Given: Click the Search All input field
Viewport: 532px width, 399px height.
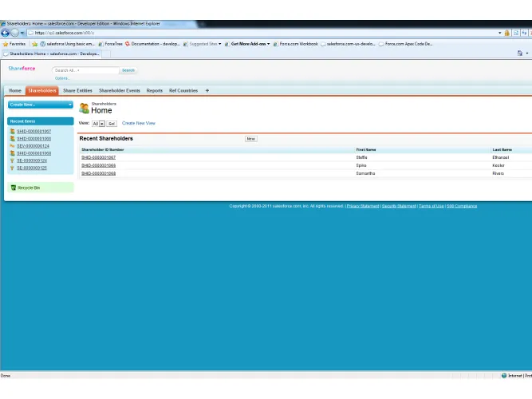Looking at the screenshot, I should 85,70.
